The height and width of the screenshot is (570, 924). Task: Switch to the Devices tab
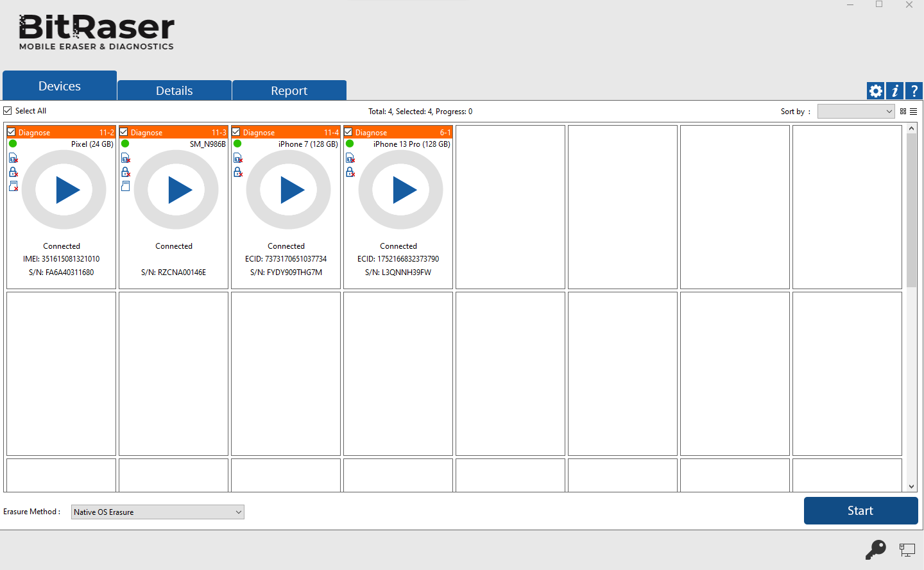[60, 86]
